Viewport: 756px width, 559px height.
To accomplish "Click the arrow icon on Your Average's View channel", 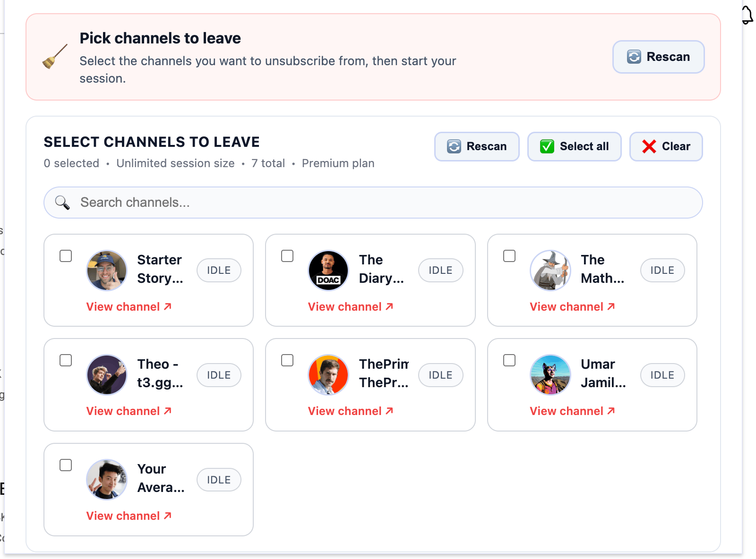I will [168, 515].
